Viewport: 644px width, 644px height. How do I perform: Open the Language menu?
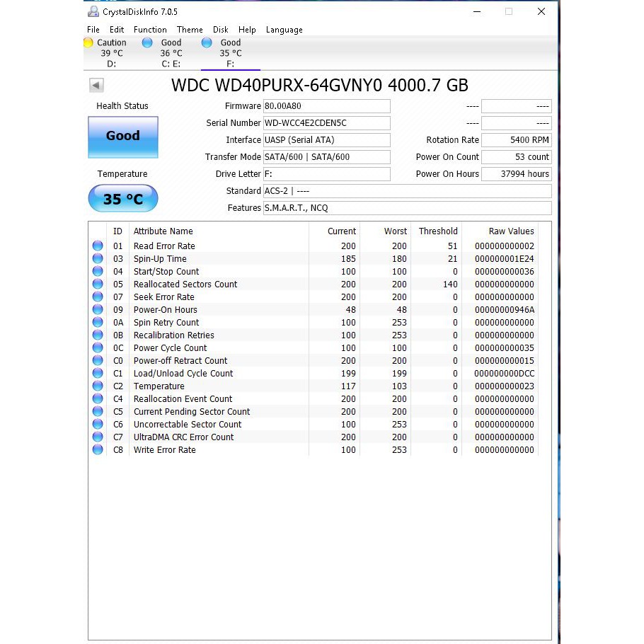click(x=284, y=30)
